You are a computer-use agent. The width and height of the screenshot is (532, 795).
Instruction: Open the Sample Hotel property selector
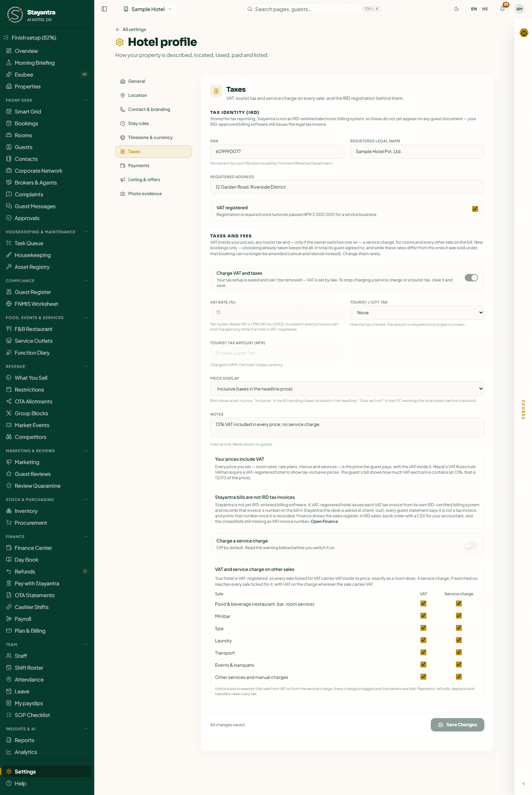click(x=148, y=9)
